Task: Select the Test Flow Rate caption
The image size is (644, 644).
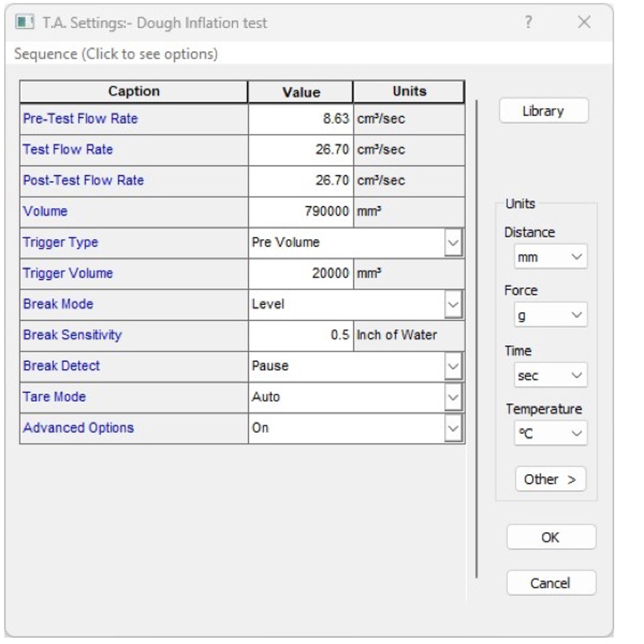Action: (134, 150)
